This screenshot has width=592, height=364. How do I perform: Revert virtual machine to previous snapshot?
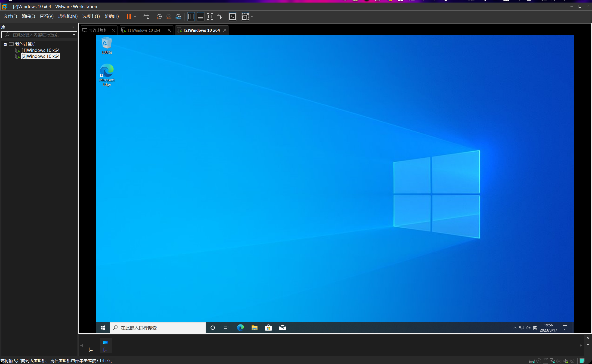(169, 17)
